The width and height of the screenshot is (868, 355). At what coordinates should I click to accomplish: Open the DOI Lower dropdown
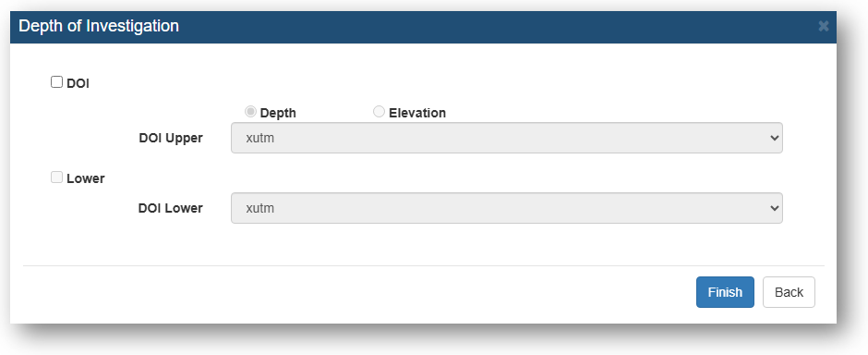click(x=507, y=208)
